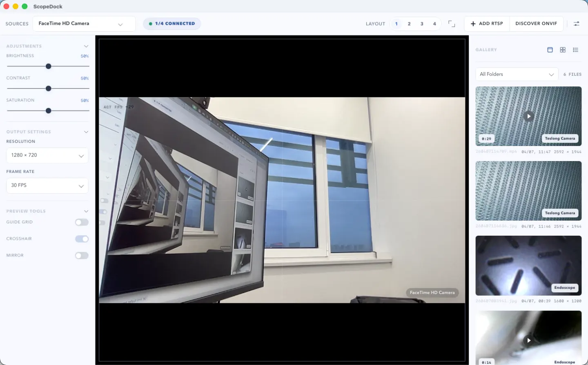Click the fullscreen preview icon near layout options
The height and width of the screenshot is (365, 588).
tap(451, 24)
